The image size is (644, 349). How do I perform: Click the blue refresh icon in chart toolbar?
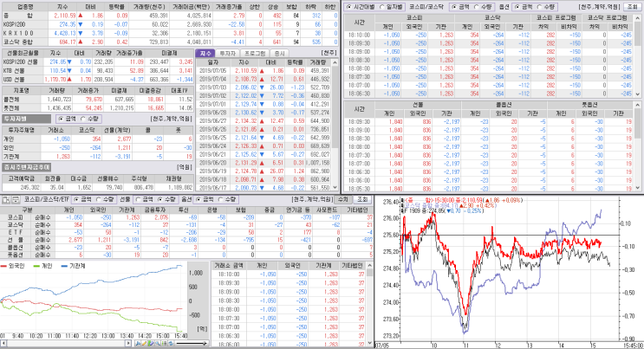click(171, 343)
